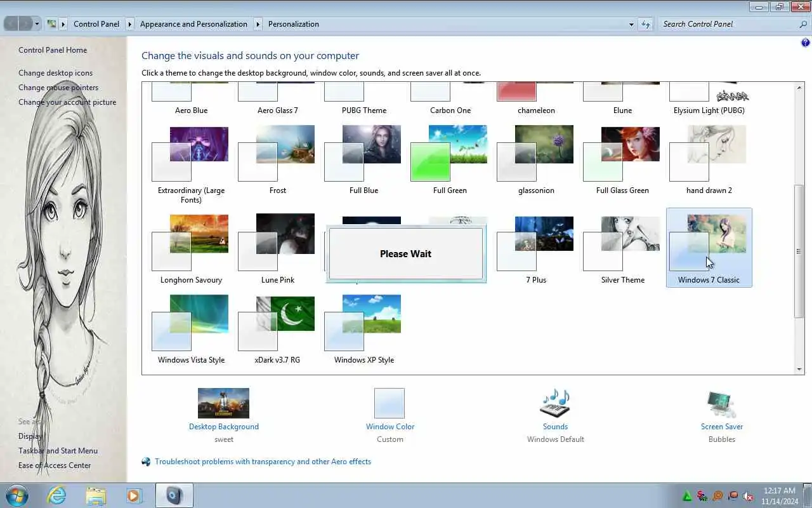The width and height of the screenshot is (812, 508).
Task: Expand the Control Panel breadcrumb arrow
Action: click(129, 24)
